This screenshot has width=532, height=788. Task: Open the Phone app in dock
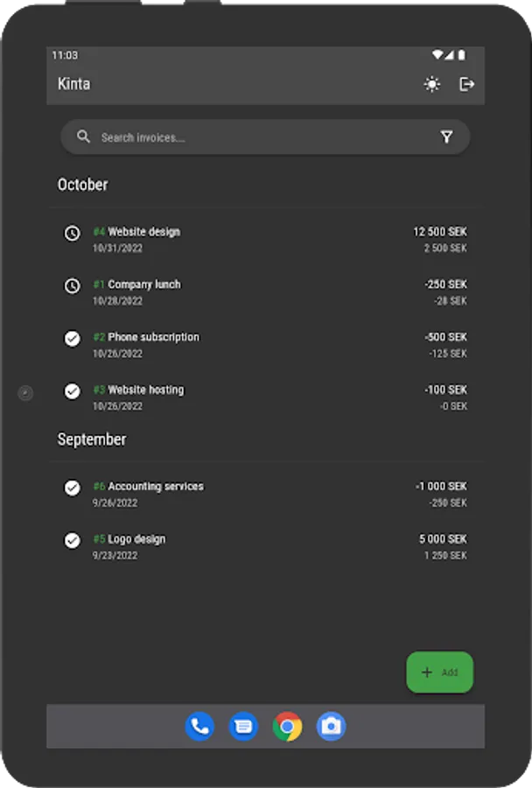click(199, 726)
